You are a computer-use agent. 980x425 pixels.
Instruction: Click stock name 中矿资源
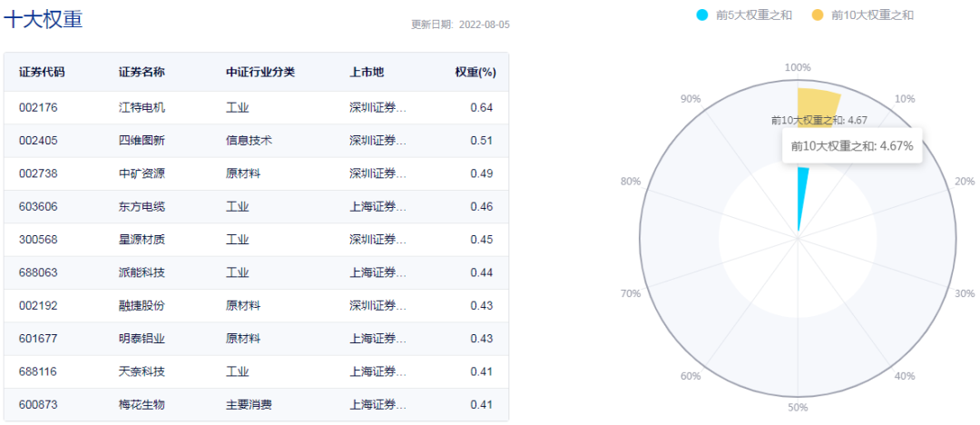pos(142,173)
